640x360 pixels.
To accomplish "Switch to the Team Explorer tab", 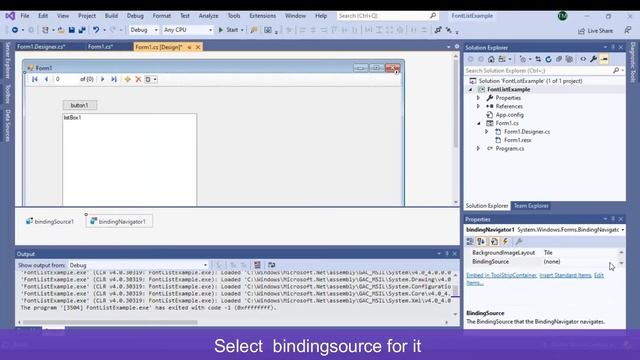I will (531, 206).
